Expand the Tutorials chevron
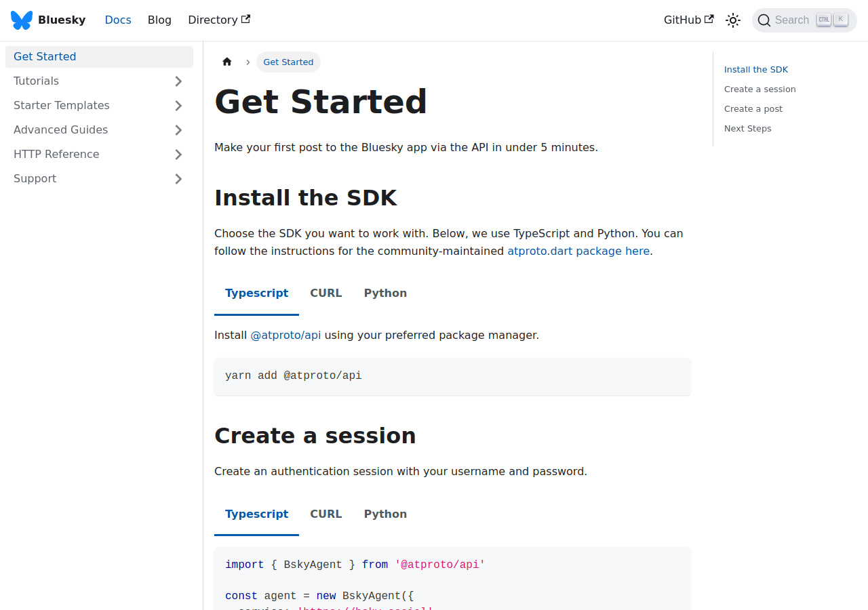 pyautogui.click(x=178, y=81)
